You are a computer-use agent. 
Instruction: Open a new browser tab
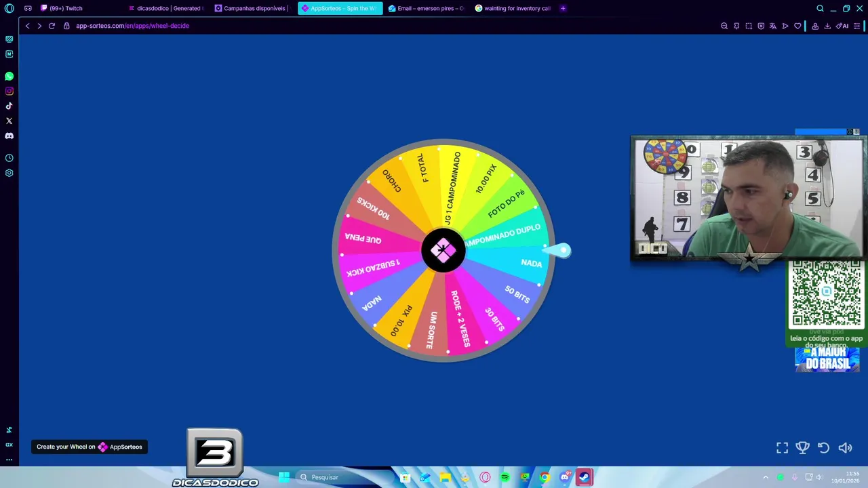point(563,8)
